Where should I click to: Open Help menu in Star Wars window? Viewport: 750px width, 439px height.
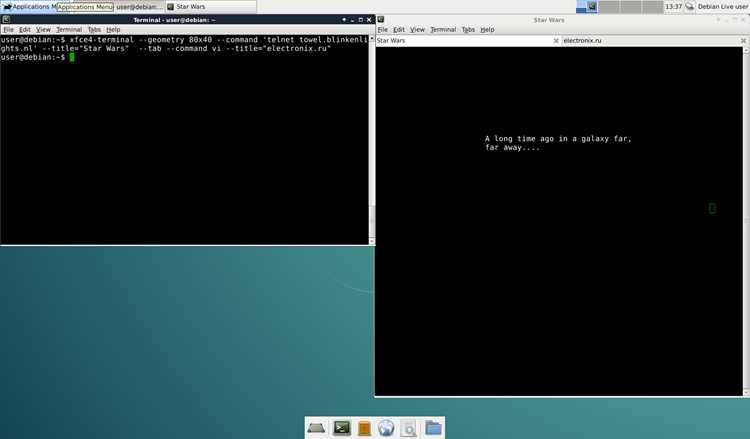pyautogui.click(x=487, y=30)
